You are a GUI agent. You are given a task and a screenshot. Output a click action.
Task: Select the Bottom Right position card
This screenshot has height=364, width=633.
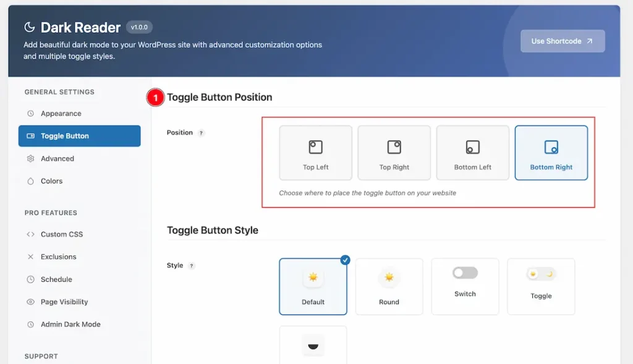click(551, 153)
